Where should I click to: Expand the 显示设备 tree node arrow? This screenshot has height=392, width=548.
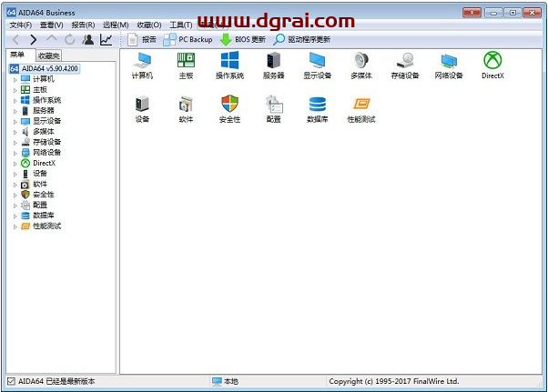[15, 122]
